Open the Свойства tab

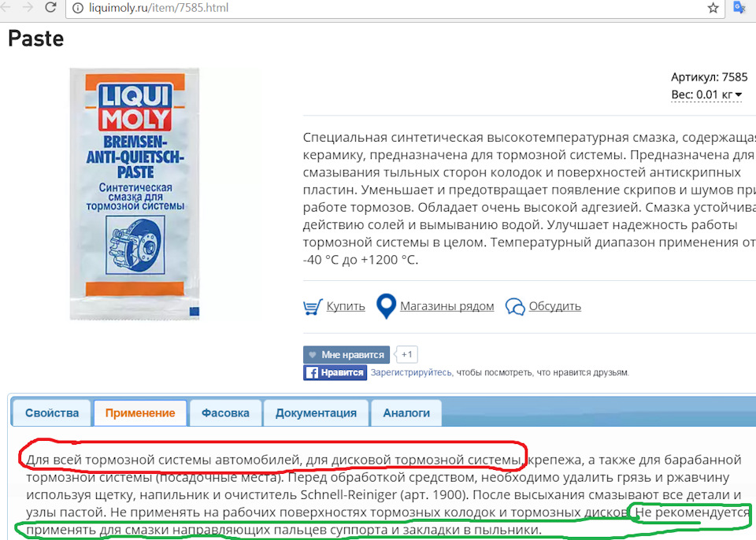click(52, 412)
